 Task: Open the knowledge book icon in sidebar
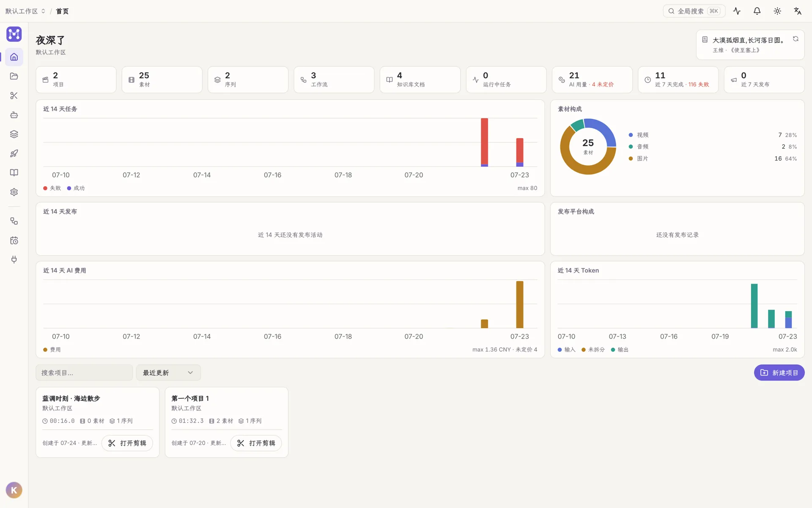pyautogui.click(x=14, y=173)
